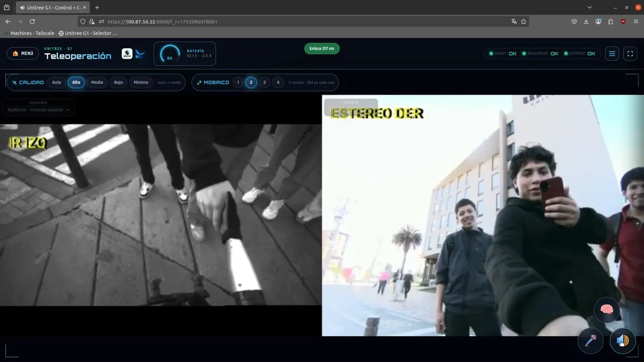Image resolution: width=644 pixels, height=362 pixels.
Task: Set video quality to Auto
Action: [57, 82]
